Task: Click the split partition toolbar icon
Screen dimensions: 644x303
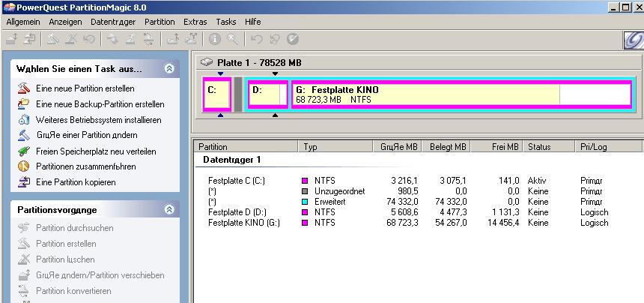Action: coord(190,39)
